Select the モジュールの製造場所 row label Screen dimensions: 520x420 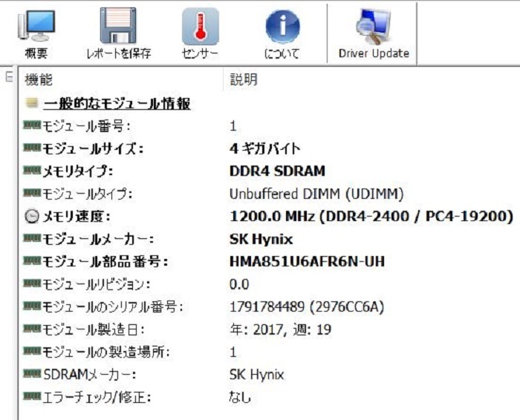click(x=105, y=352)
